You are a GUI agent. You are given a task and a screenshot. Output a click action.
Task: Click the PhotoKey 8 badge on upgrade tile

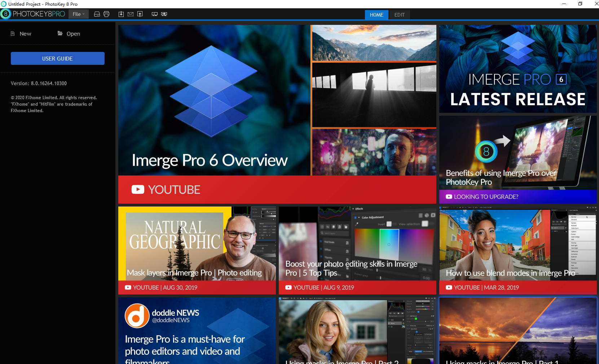486,152
